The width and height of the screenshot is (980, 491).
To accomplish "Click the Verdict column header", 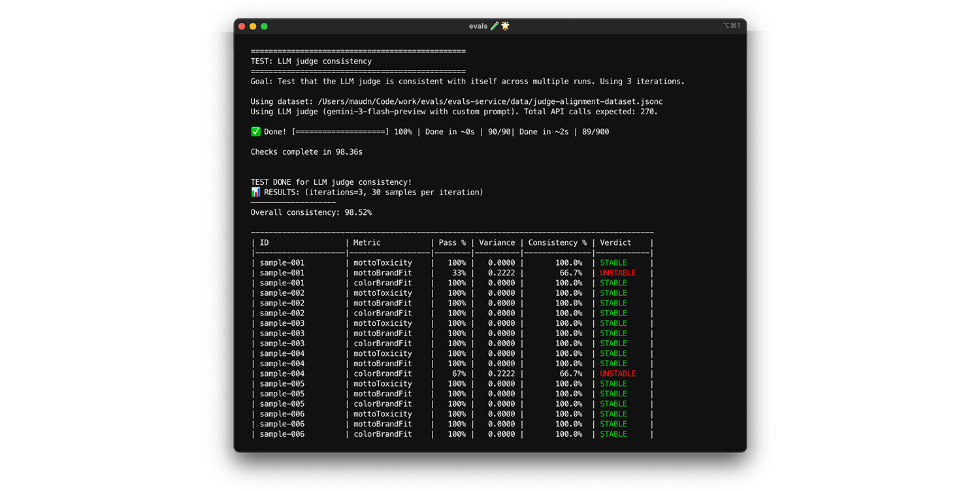I will pyautogui.click(x=615, y=242).
